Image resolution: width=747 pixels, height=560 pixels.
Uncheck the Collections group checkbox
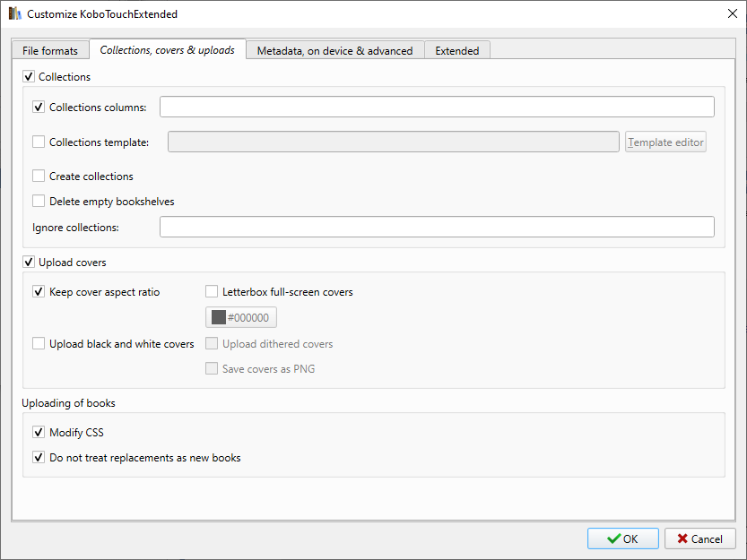coord(29,77)
